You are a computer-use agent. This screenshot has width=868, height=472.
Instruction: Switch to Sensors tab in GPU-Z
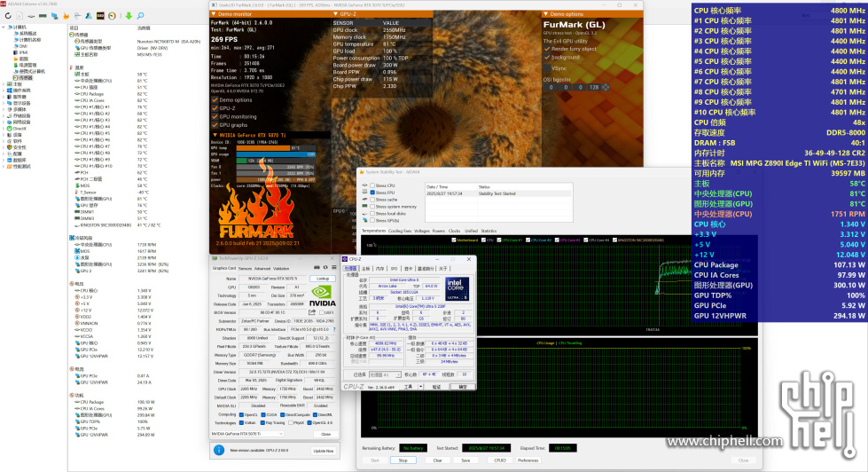point(246,268)
